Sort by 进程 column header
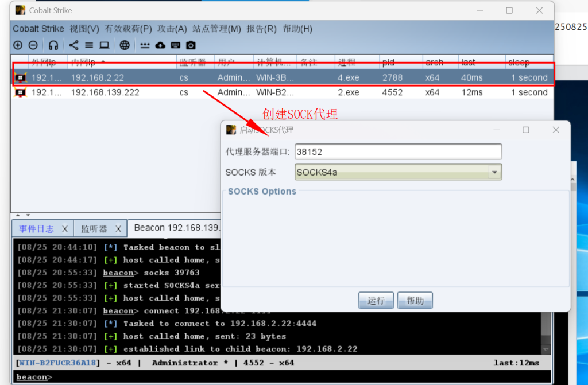The image size is (588, 385). (357, 62)
